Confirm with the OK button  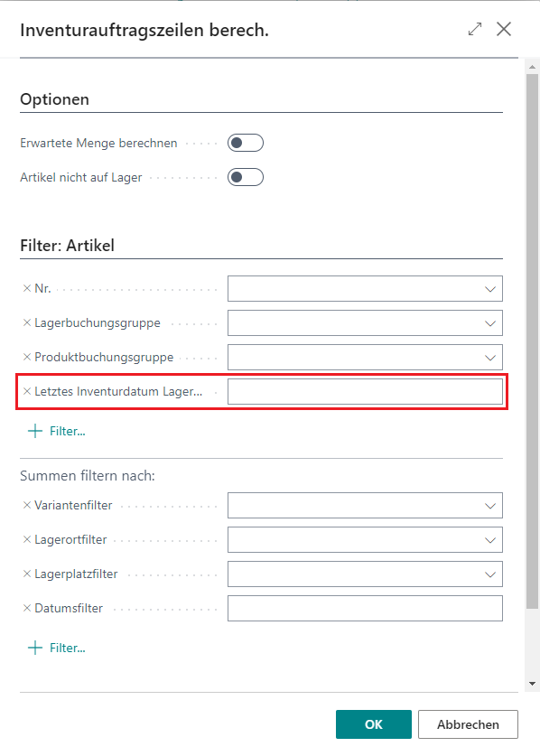coord(374,724)
